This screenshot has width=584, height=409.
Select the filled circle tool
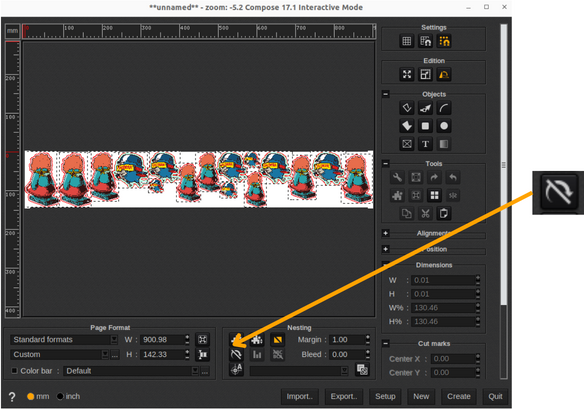click(444, 126)
